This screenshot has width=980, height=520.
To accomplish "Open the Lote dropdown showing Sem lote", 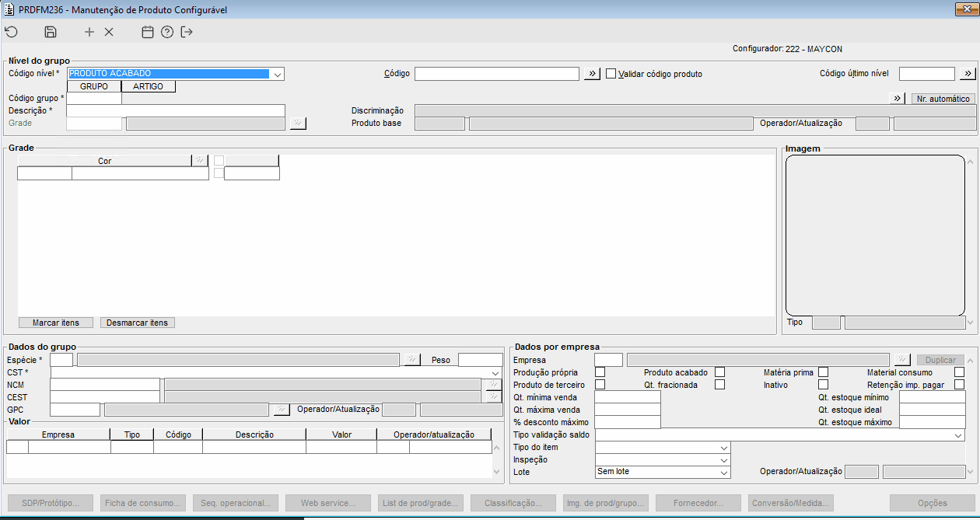I will click(x=663, y=472).
